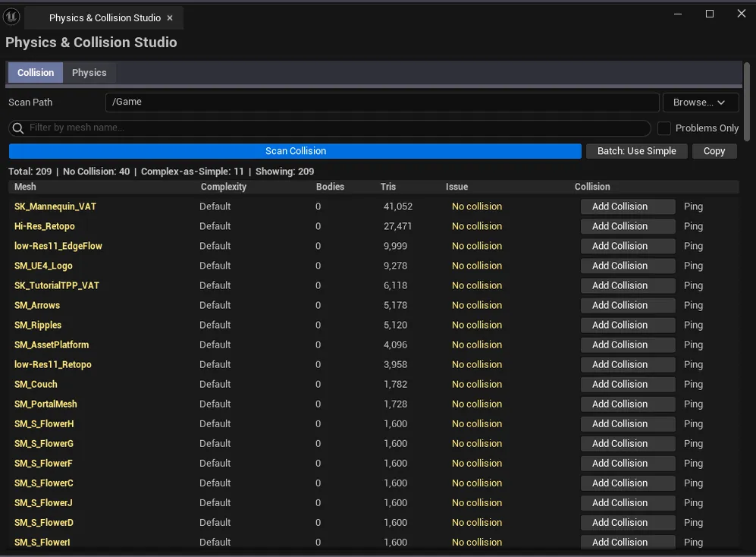
Task: Ping the low-Res11_EdgeFlow mesh
Action: coord(693,246)
